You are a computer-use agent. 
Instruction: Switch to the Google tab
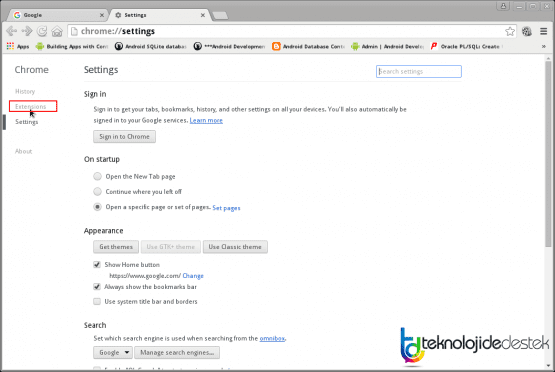point(58,15)
